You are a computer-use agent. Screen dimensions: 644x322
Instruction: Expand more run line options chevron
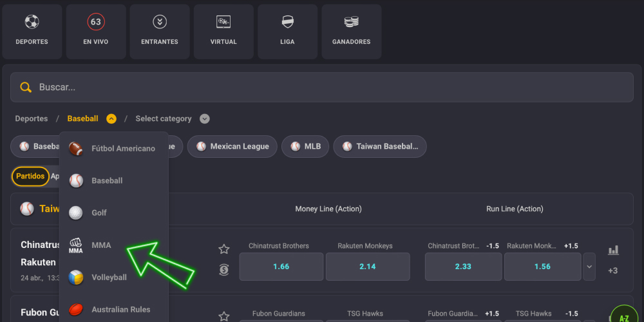click(589, 266)
